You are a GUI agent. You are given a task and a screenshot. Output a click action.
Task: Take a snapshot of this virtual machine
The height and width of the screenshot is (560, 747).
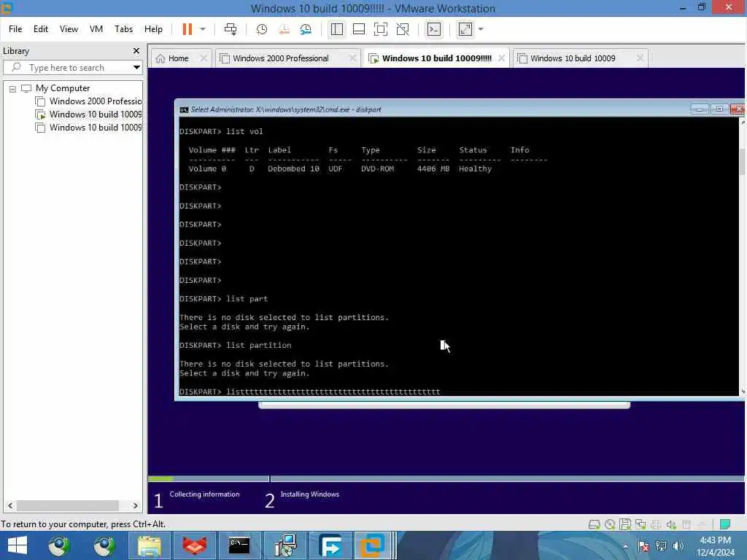[x=262, y=29]
